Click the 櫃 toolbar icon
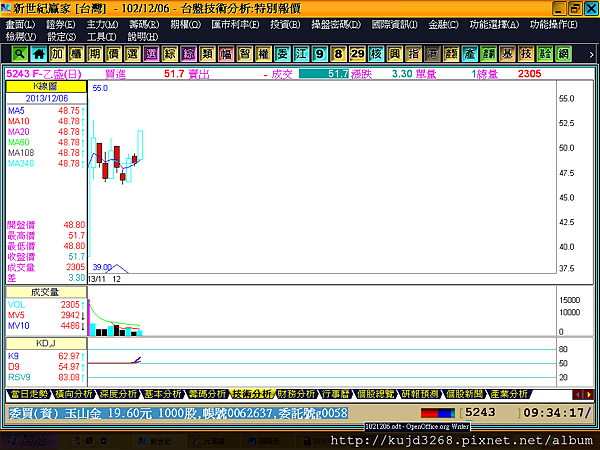Screen dimensions: 600x450 [x=76, y=54]
